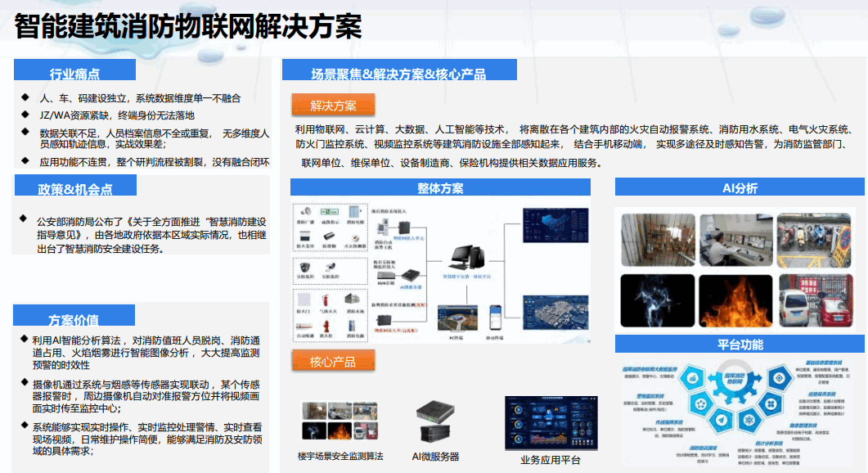Click the fire hydrant icon (消火栓)
The height and width of the screenshot is (473, 868).
pyautogui.click(x=326, y=326)
